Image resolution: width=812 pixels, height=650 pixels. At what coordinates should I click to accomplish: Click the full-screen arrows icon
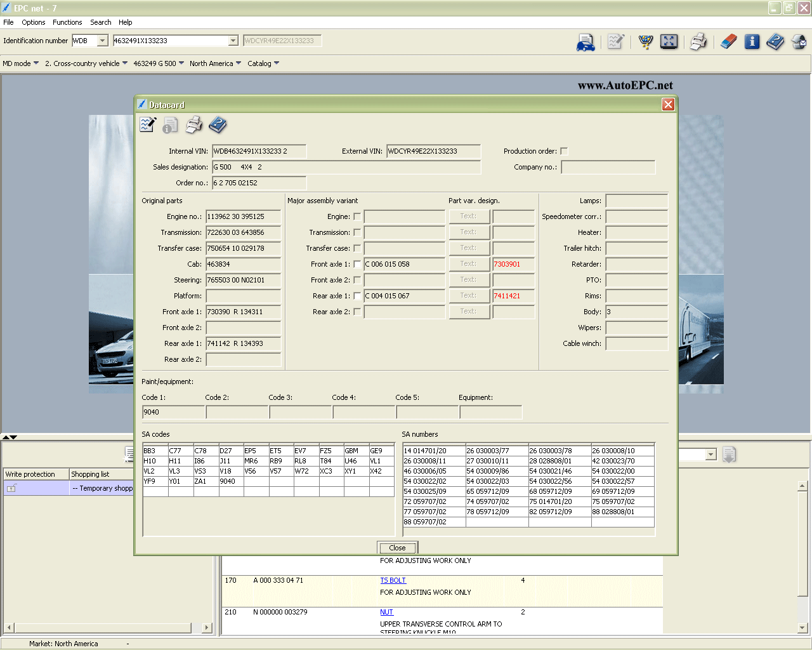[x=669, y=42]
